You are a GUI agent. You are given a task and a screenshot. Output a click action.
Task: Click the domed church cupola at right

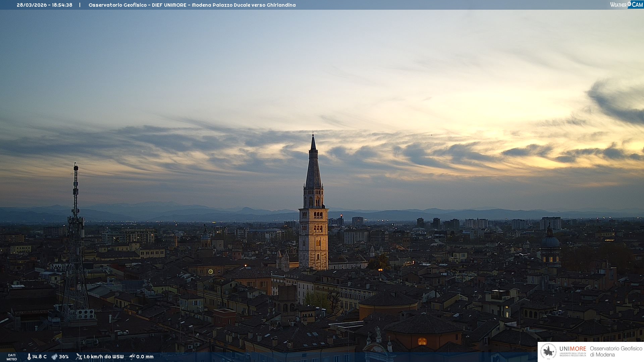coord(550,241)
